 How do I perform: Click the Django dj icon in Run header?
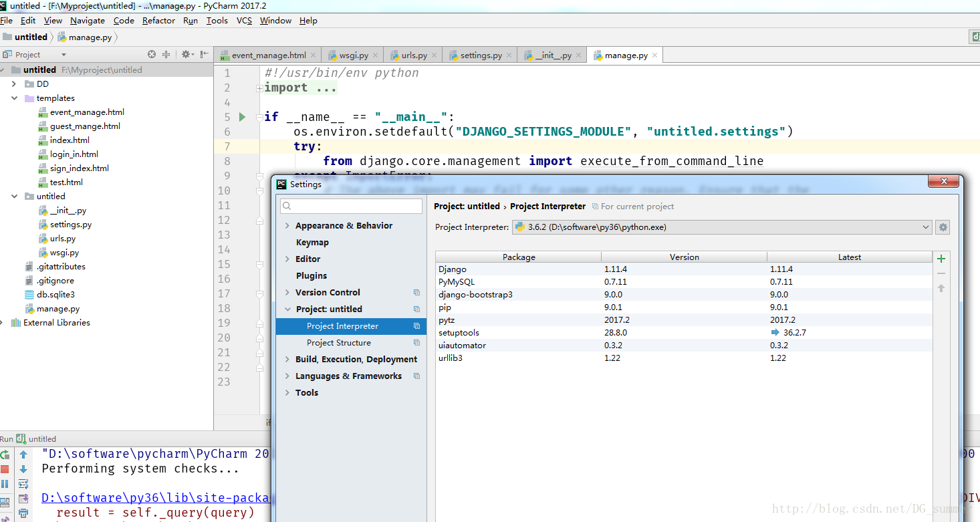[x=21, y=438]
